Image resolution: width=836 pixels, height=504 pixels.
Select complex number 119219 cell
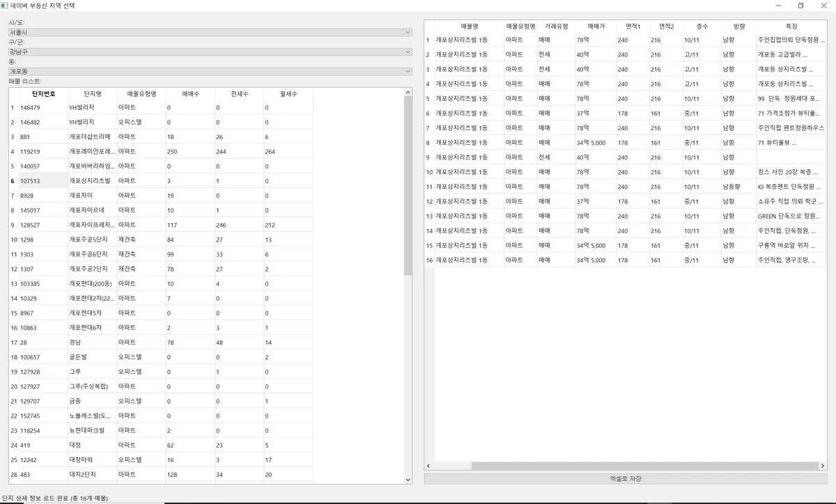pos(44,152)
